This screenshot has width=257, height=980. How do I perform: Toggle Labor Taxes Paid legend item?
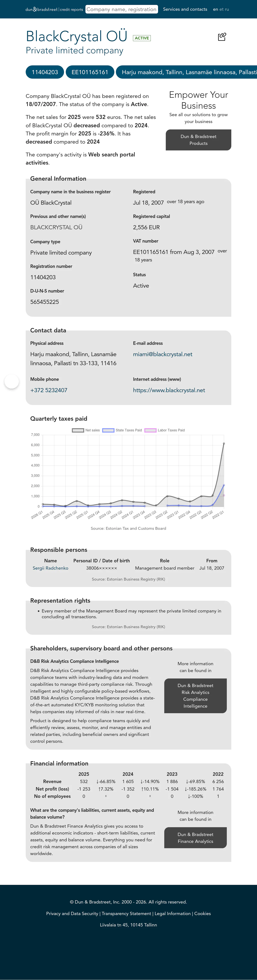(x=165, y=430)
